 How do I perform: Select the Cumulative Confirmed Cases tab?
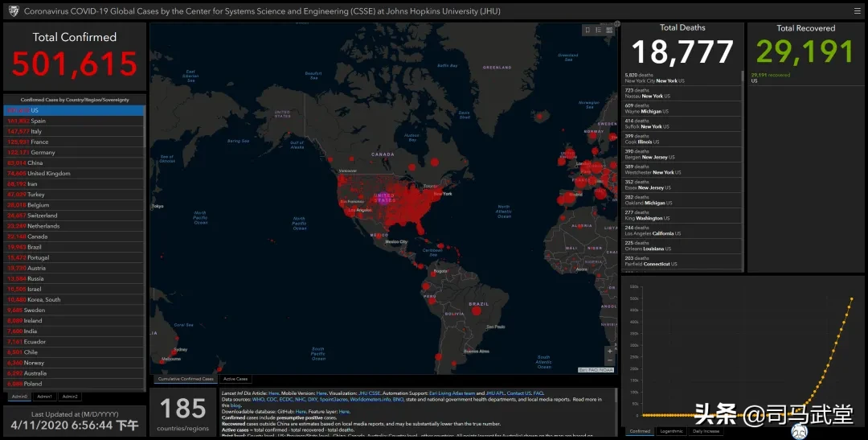[x=186, y=379]
